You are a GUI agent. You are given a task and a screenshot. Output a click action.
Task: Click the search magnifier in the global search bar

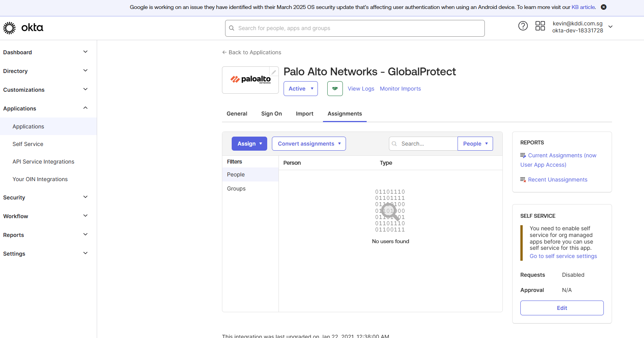click(x=232, y=28)
